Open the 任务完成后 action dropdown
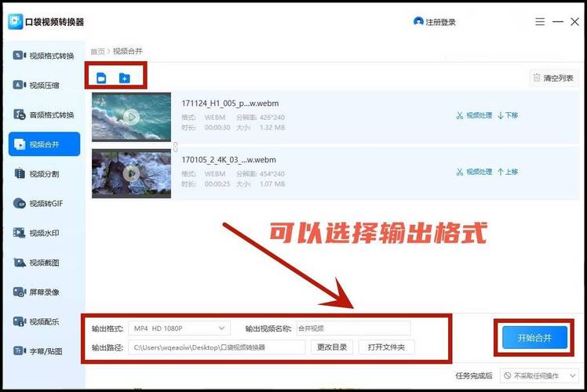Screen dimensions: 587x392 [x=539, y=376]
